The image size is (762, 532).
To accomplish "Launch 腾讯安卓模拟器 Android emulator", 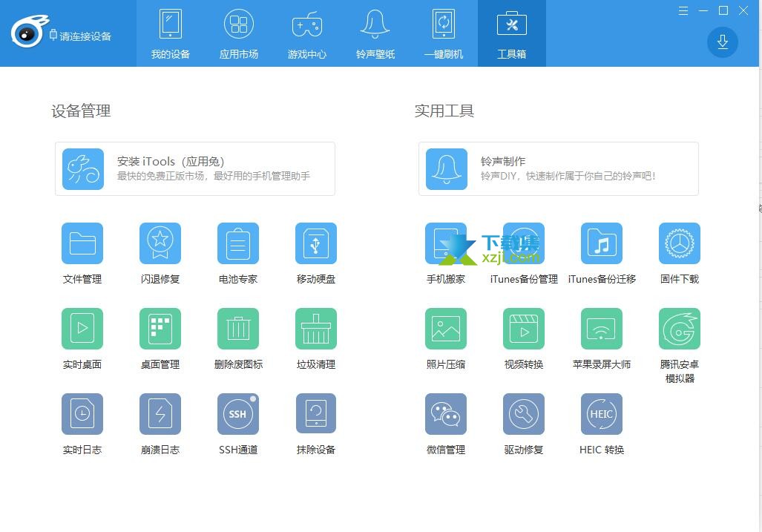I will (680, 329).
